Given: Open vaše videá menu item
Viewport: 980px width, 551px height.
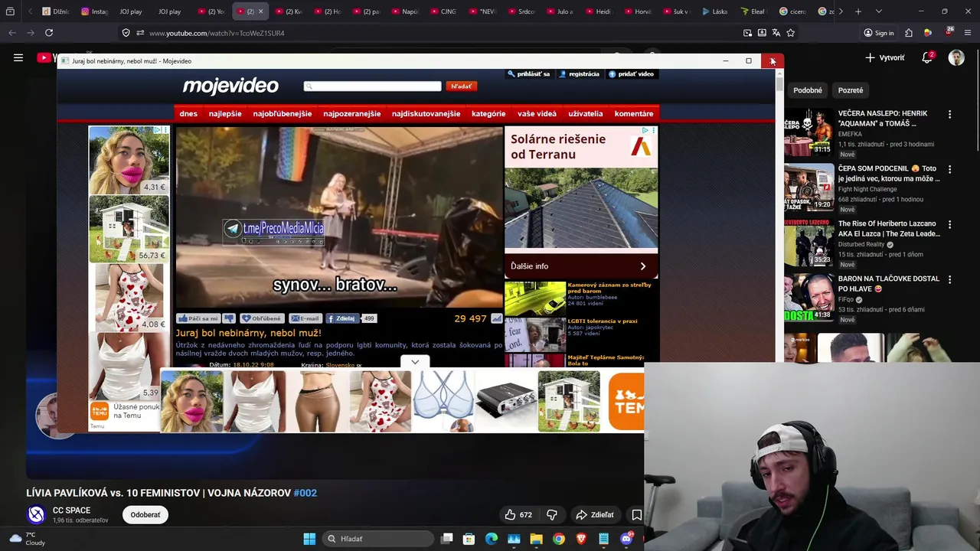Looking at the screenshot, I should click(537, 113).
